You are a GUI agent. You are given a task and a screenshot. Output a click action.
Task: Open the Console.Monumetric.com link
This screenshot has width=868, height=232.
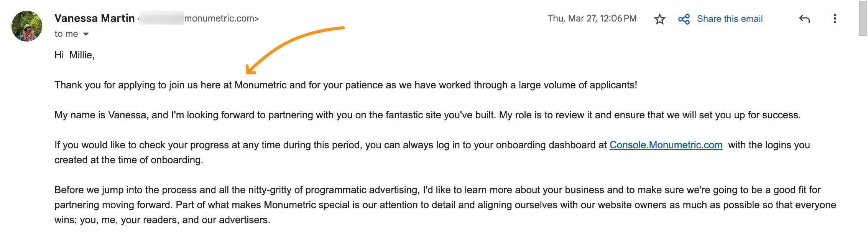pyautogui.click(x=666, y=145)
